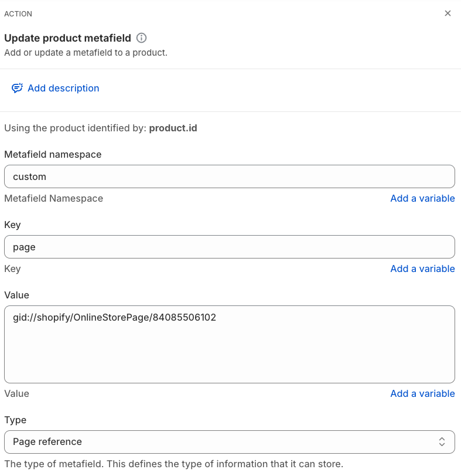The image size is (461, 476).
Task: Click the Add or update a metafield subtitle
Action: 86,53
